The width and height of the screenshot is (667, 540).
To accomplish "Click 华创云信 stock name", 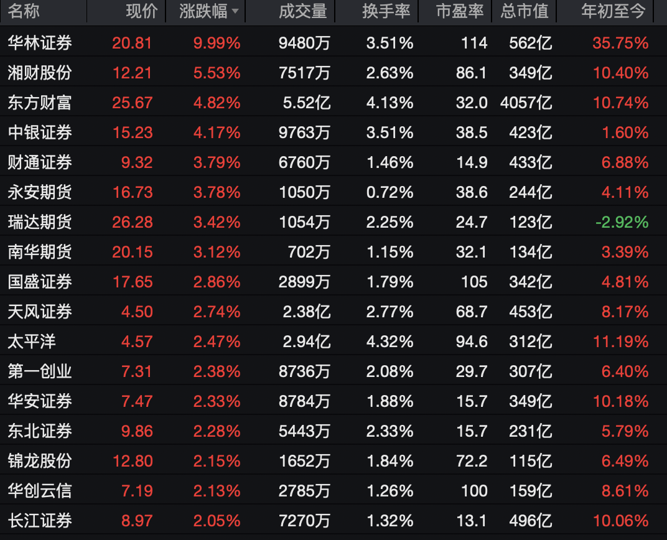I will click(40, 490).
